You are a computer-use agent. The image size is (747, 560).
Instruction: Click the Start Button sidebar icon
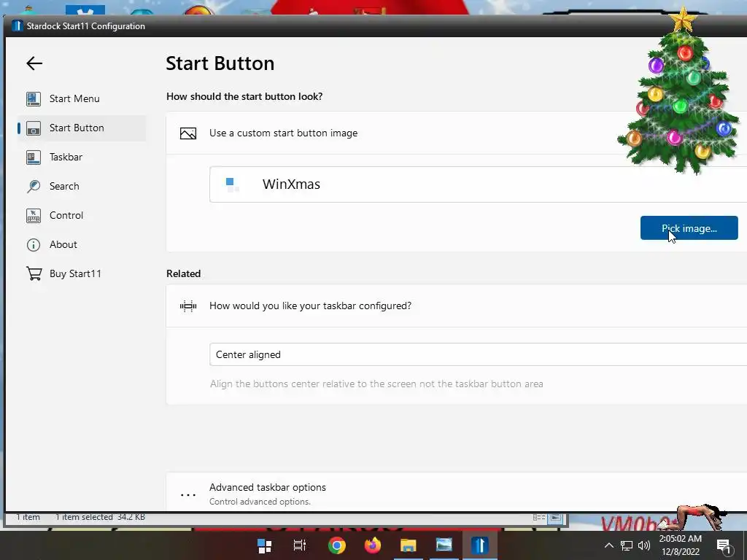tap(34, 128)
